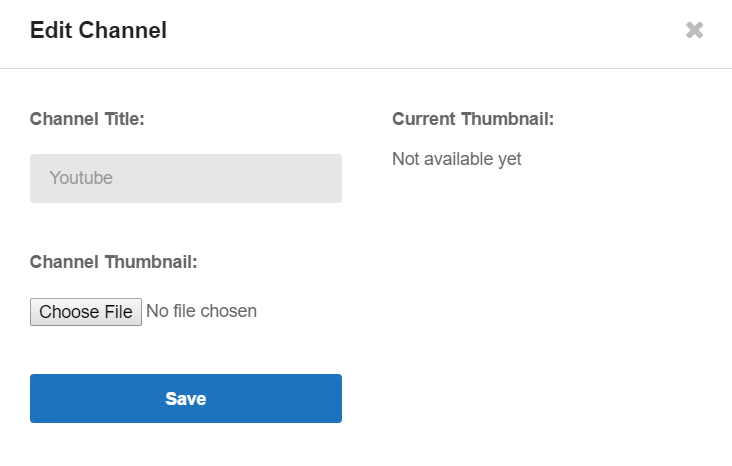Click the Current Thumbnail heading

(473, 119)
